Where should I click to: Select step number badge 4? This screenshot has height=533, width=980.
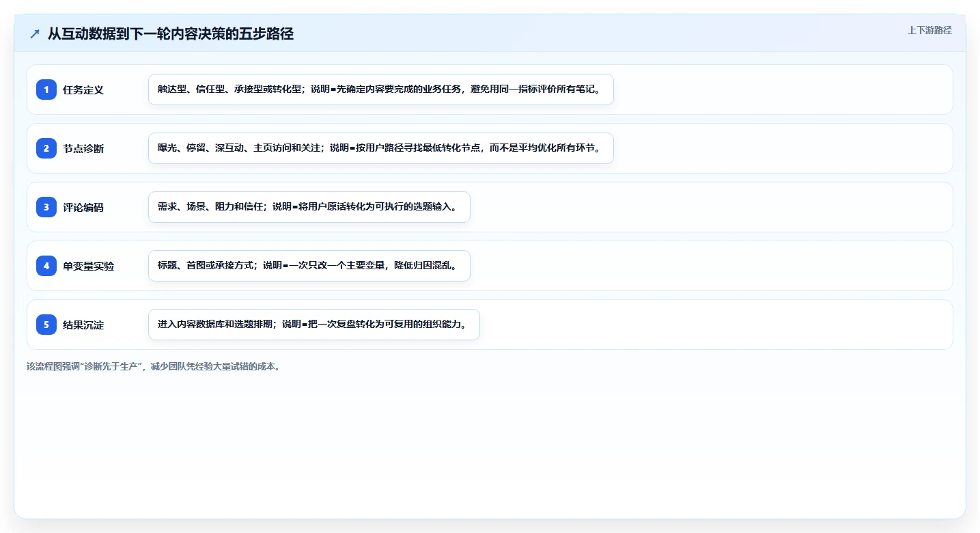point(46,266)
